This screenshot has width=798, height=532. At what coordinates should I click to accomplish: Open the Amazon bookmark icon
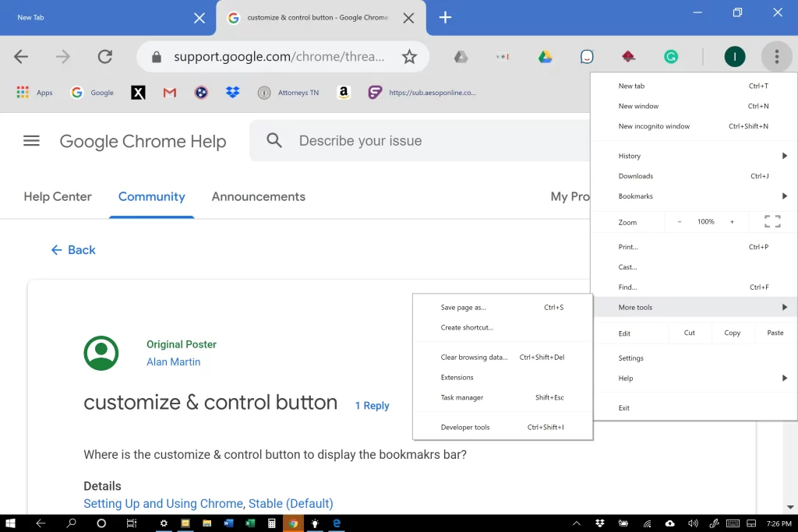click(x=344, y=93)
